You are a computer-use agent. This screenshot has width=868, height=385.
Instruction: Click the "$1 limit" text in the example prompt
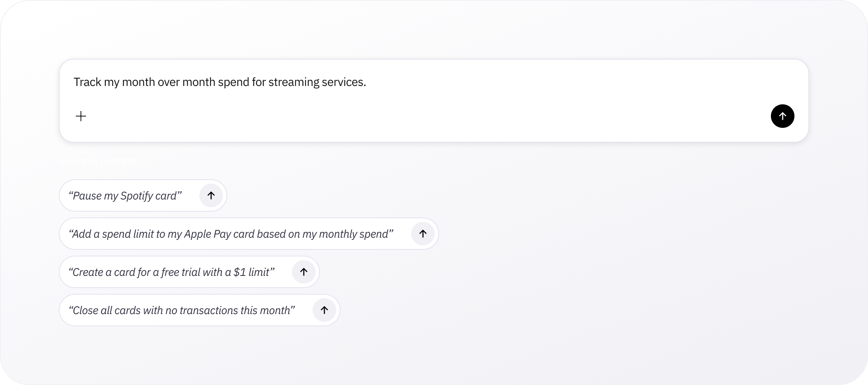pyautogui.click(x=254, y=272)
